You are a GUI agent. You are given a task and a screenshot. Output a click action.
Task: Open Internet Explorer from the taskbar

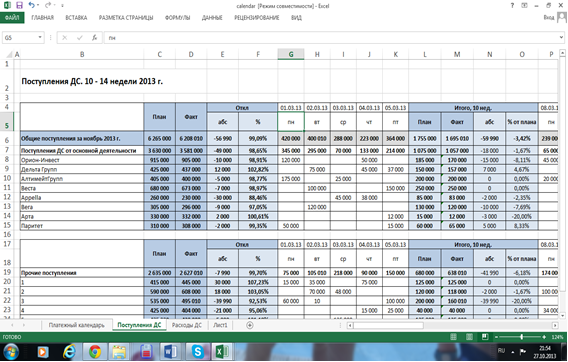[69, 352]
